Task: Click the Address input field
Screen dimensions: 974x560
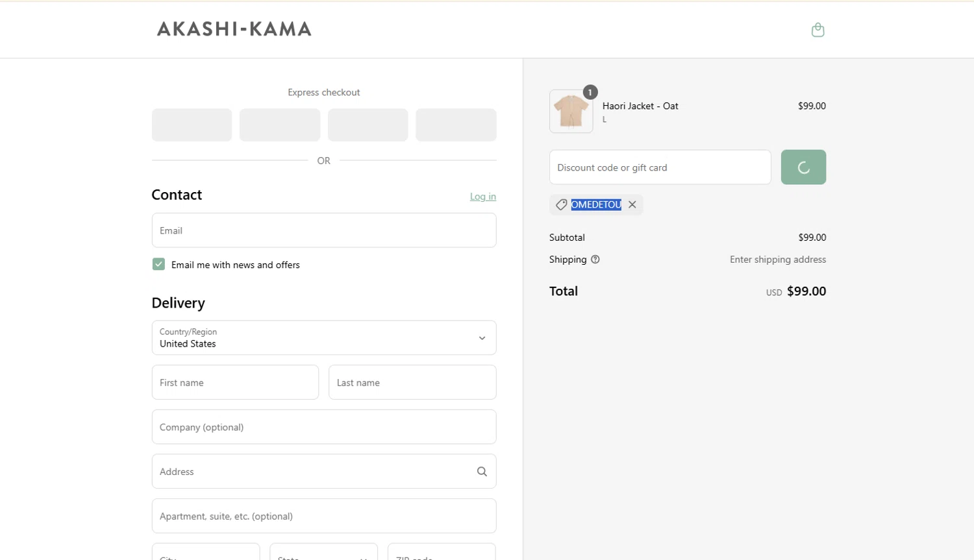Action: pyautogui.click(x=324, y=471)
